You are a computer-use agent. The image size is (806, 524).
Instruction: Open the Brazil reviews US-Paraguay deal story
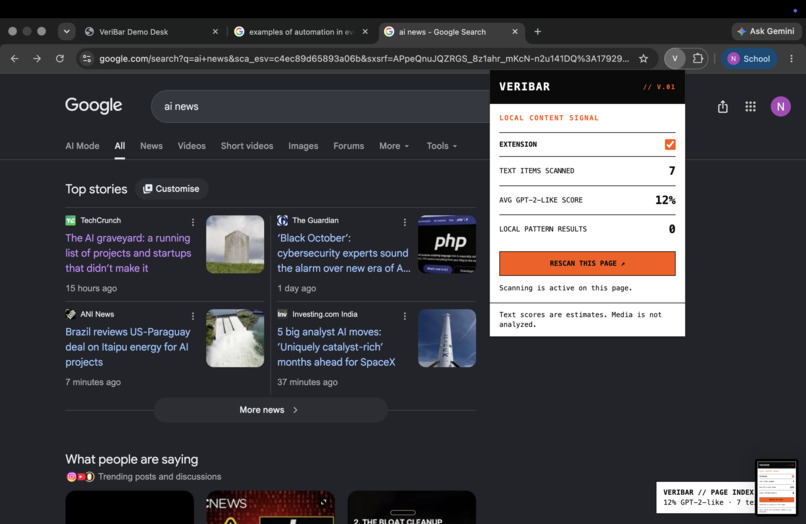[x=127, y=347]
